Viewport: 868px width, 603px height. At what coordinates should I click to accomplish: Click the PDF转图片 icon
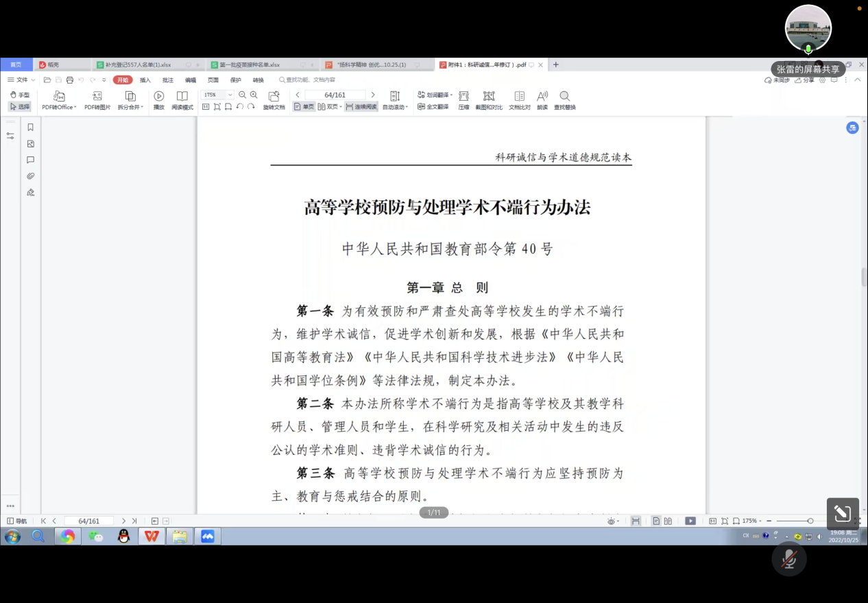click(x=97, y=96)
